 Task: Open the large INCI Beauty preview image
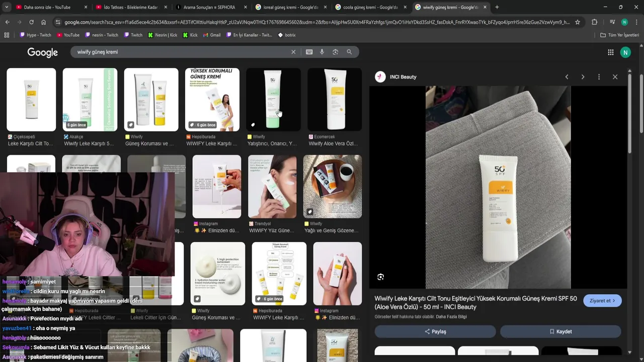click(498, 187)
